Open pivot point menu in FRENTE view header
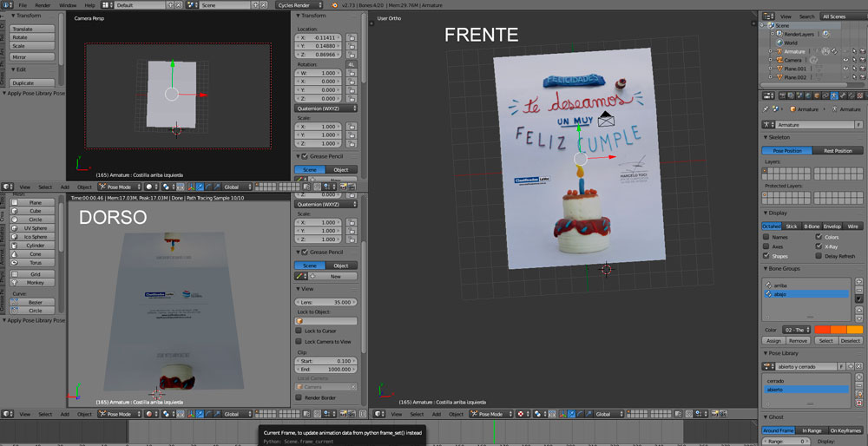The width and height of the screenshot is (868, 446). (541, 414)
